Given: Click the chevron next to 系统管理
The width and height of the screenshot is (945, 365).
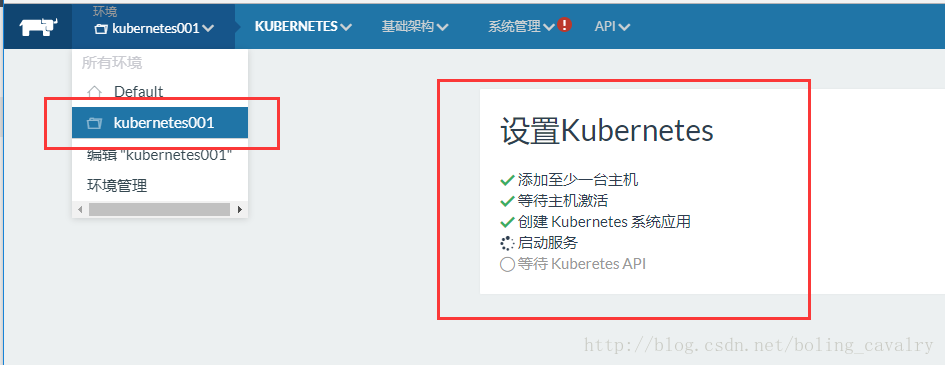Looking at the screenshot, I should [x=549, y=27].
